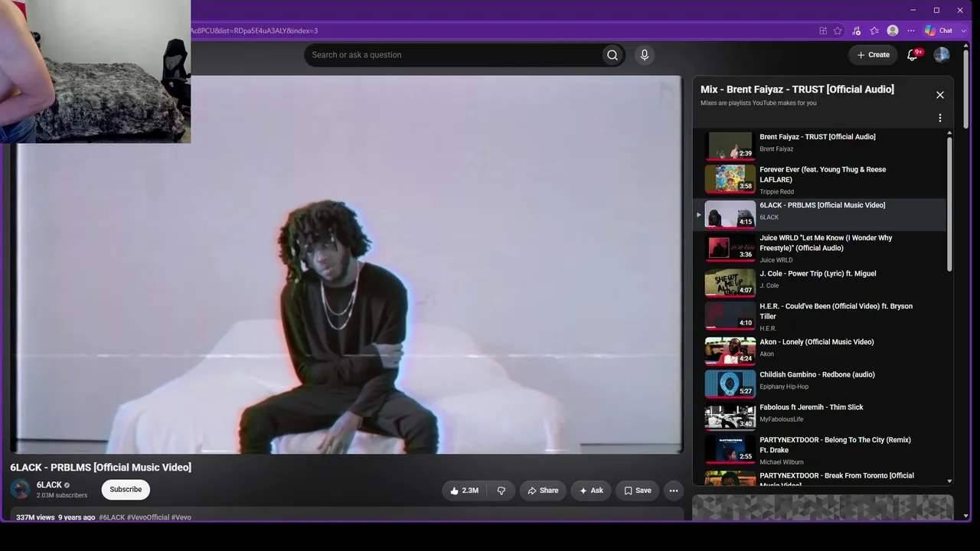Play Juice WRLD Let Me Know
The height and width of the screenshot is (551, 980).
[820, 249]
